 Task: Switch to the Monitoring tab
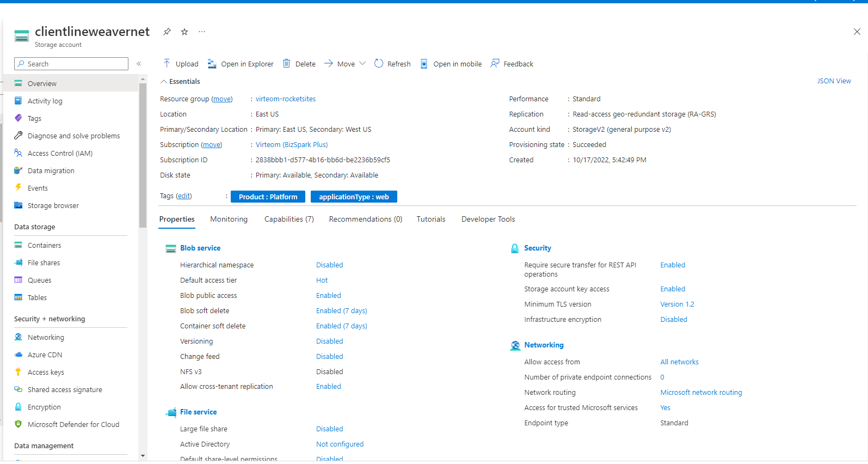click(229, 219)
